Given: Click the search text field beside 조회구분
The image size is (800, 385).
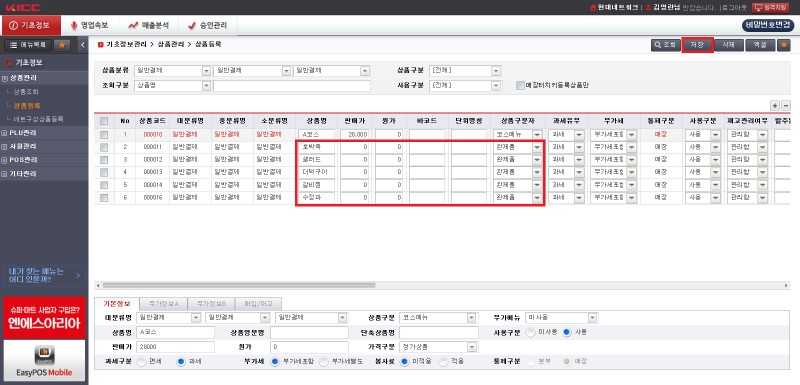Looking at the screenshot, I should click(x=292, y=86).
